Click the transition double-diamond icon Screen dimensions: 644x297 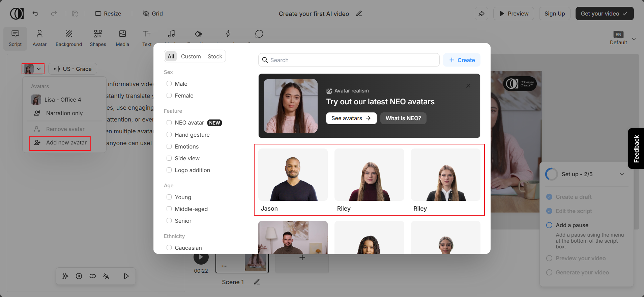coord(199,34)
